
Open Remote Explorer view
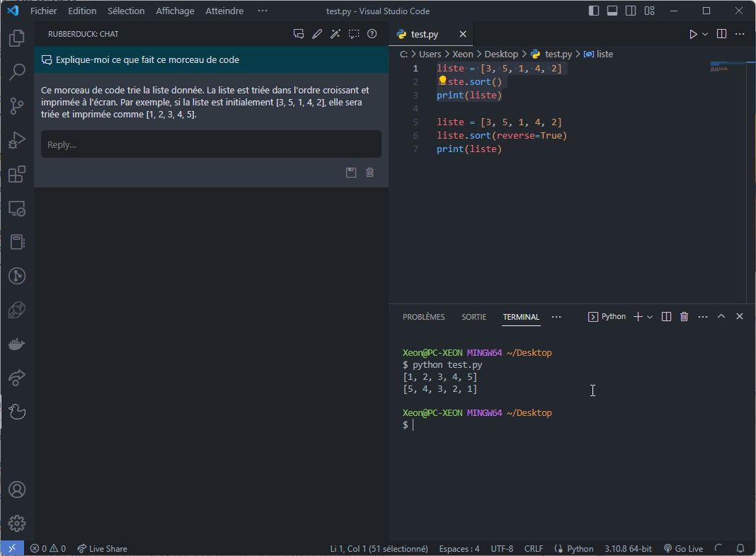click(x=17, y=208)
